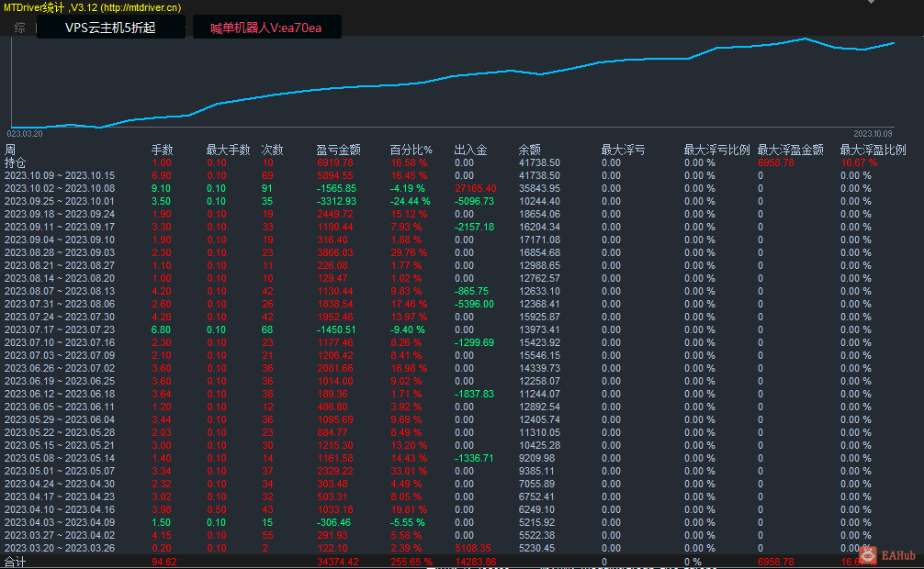Select week row 2023.05.15 ~ 2023.05.21
924x569 pixels.
(60, 445)
